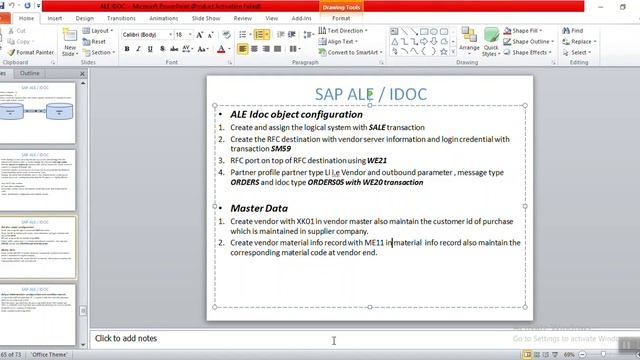Viewport: 640px width, 360px height.
Task: Open the Transitions ribbon tab
Action: 121,18
